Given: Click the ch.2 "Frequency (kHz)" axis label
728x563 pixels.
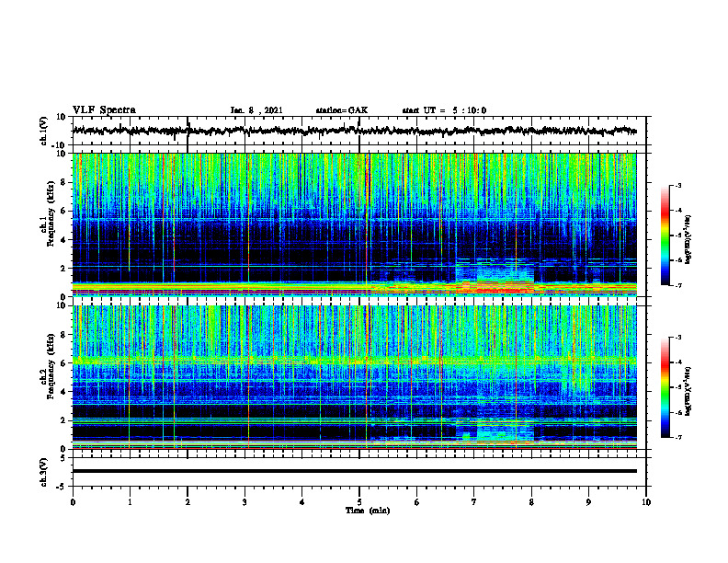Looking at the screenshot, I should [x=51, y=366].
